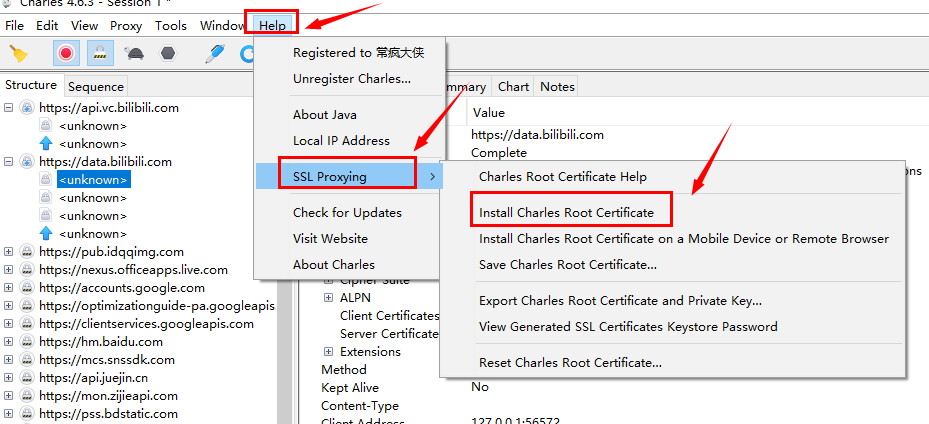Viewport: 929px width, 424px height.
Task: Click the host icon beside hm.baidu.com
Action: pos(27,342)
